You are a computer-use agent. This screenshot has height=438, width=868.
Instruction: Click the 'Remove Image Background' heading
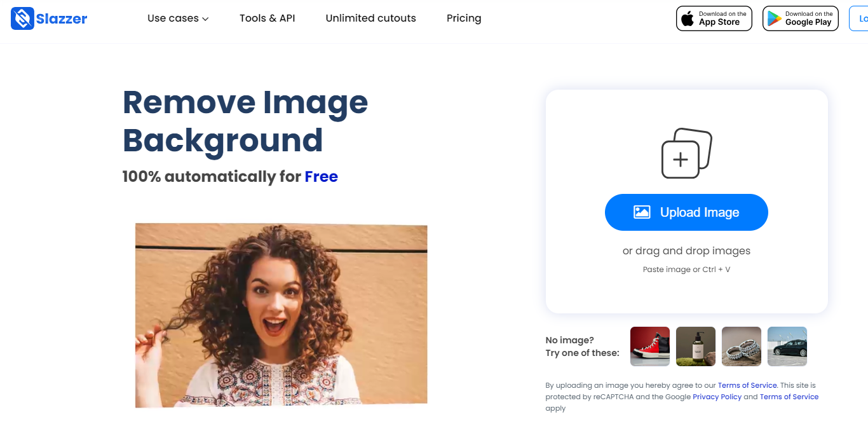[x=245, y=121]
